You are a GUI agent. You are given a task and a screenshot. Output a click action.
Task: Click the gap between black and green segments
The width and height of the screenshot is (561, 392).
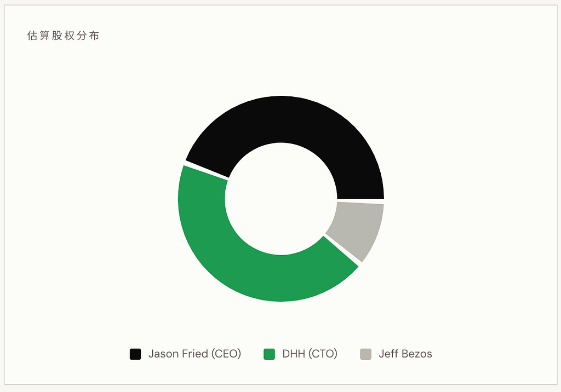[x=205, y=170]
